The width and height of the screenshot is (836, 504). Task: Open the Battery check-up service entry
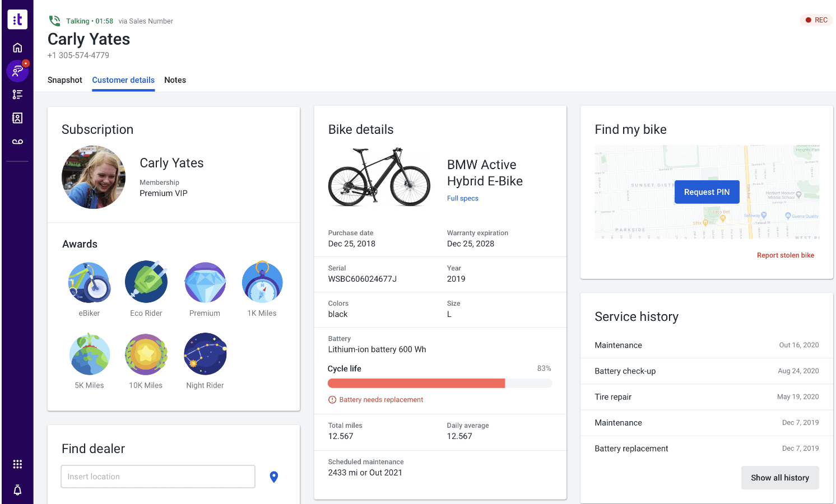click(x=707, y=371)
